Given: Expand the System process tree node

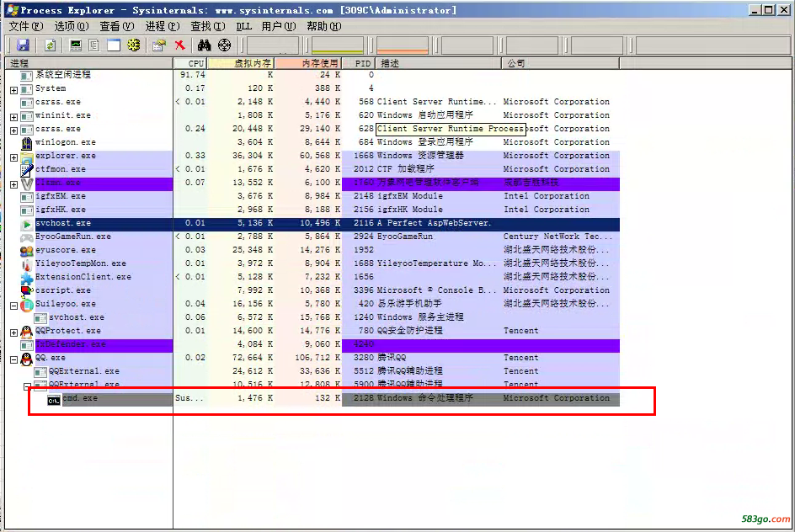Looking at the screenshot, I should coord(13,90).
